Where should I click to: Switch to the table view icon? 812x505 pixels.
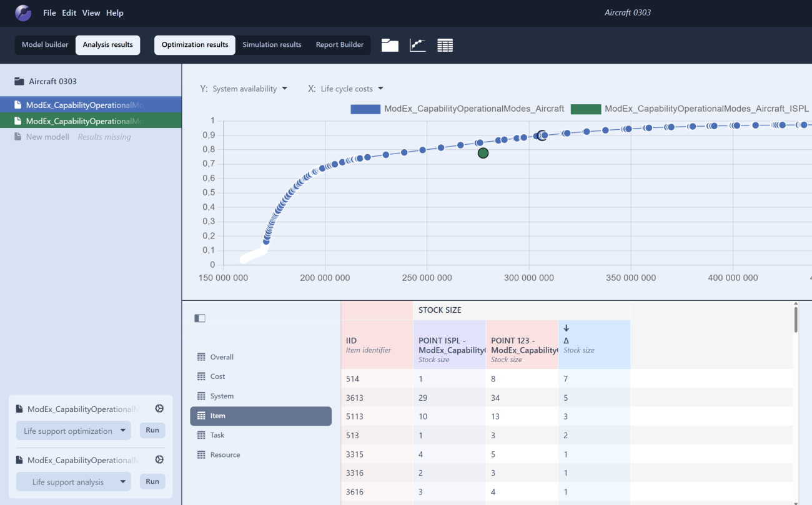coord(445,45)
